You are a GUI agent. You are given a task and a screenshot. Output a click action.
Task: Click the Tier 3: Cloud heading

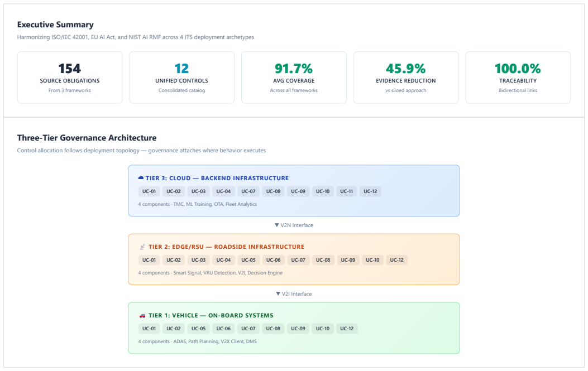[217, 179]
